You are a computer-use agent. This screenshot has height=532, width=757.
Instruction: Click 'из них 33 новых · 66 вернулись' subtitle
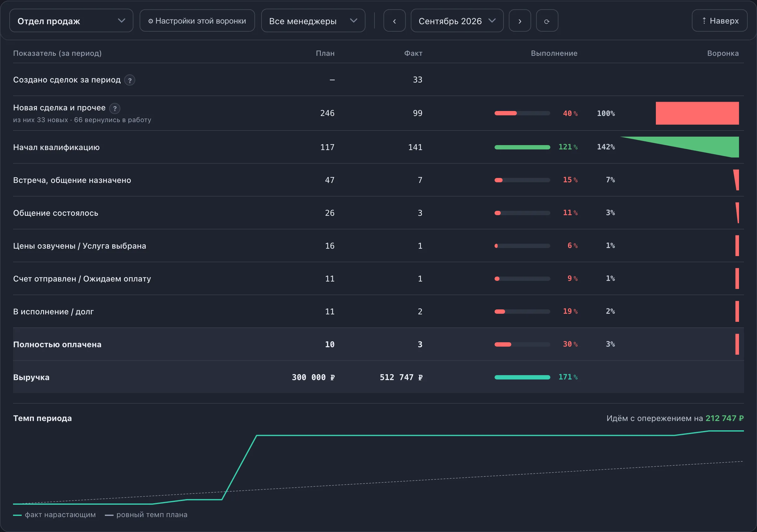[x=82, y=120]
